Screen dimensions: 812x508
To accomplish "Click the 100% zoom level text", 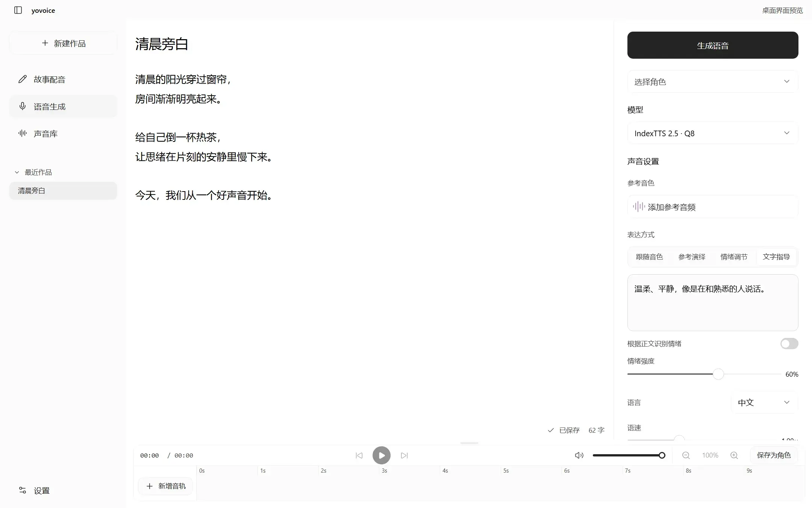I will coord(710,455).
